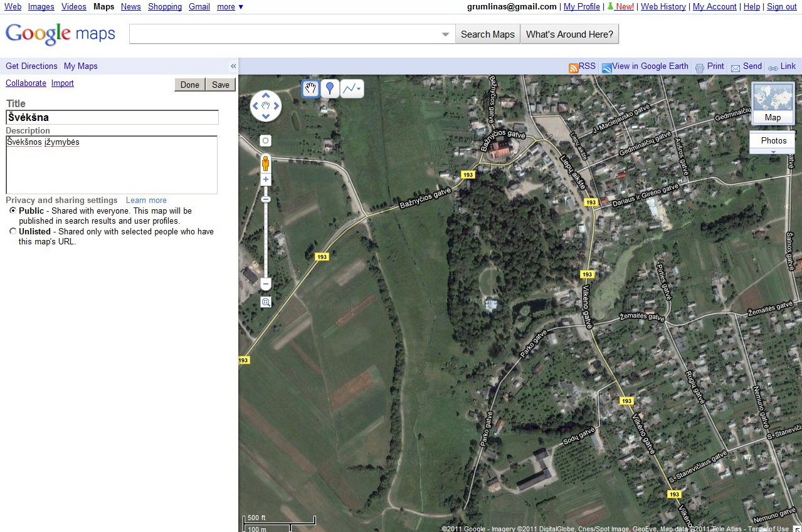
Task: Click the zoom slider handle
Action: tap(266, 199)
